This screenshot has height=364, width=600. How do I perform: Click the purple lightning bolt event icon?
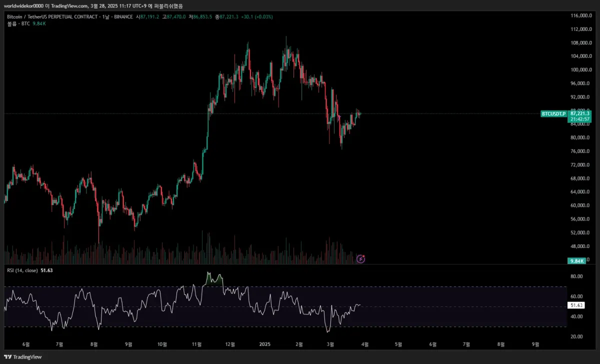[x=362, y=258]
